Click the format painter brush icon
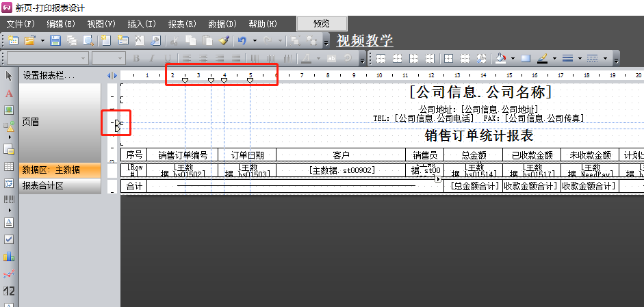 point(223,41)
